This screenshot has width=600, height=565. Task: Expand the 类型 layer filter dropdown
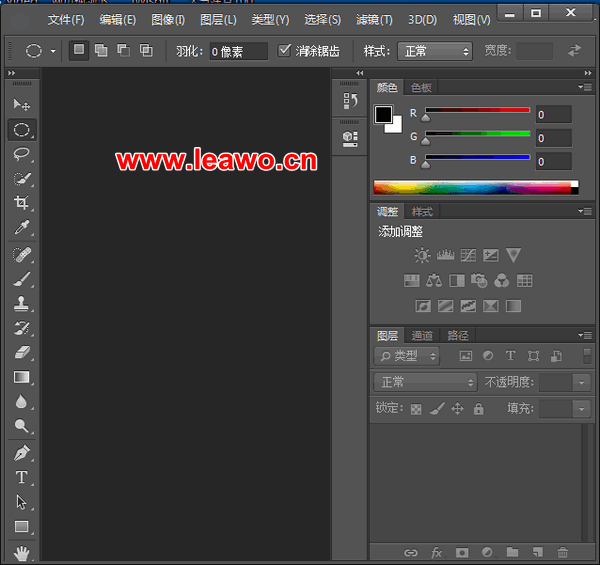pyautogui.click(x=407, y=356)
